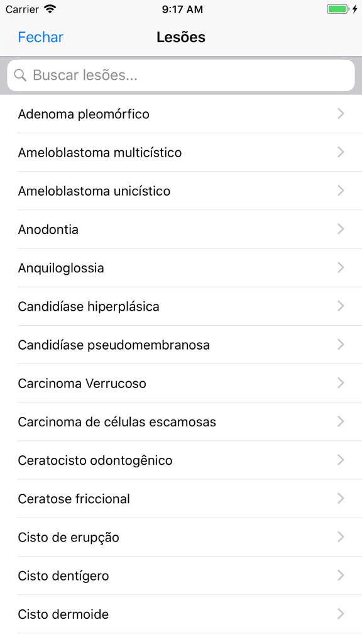Click the search magnifier icon
362x644 pixels.
click(x=20, y=75)
